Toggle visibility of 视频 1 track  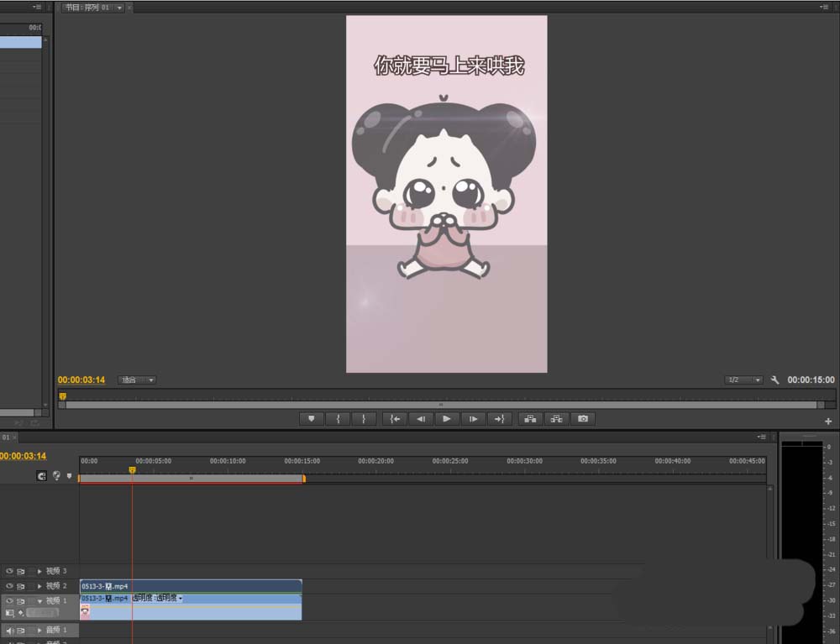point(9,601)
